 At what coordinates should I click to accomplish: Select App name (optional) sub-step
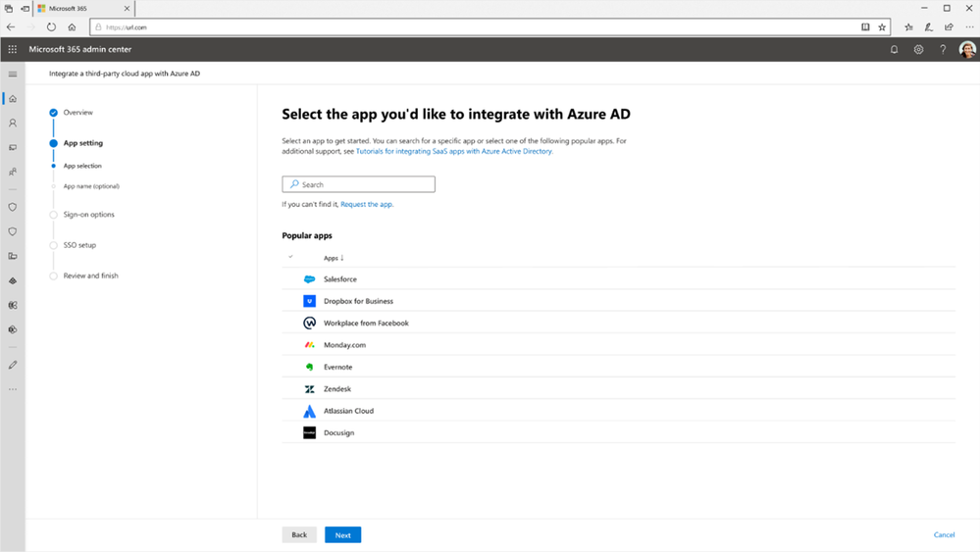click(91, 186)
